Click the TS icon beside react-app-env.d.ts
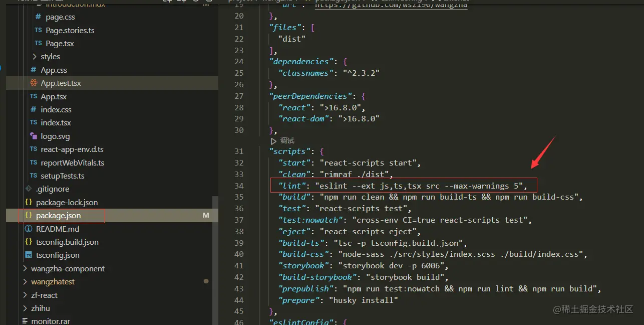Viewport: 644px width, 325px height. point(34,149)
